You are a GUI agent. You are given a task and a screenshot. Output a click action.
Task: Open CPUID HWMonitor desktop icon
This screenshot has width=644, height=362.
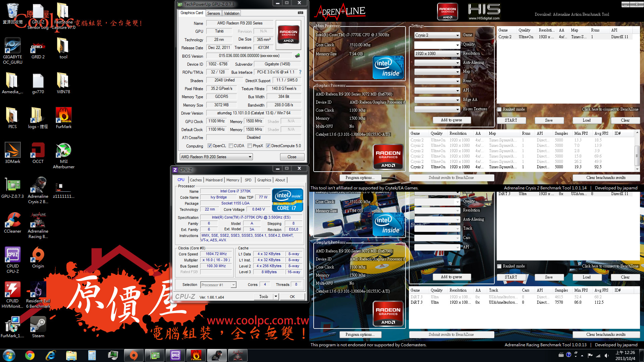[13, 295]
